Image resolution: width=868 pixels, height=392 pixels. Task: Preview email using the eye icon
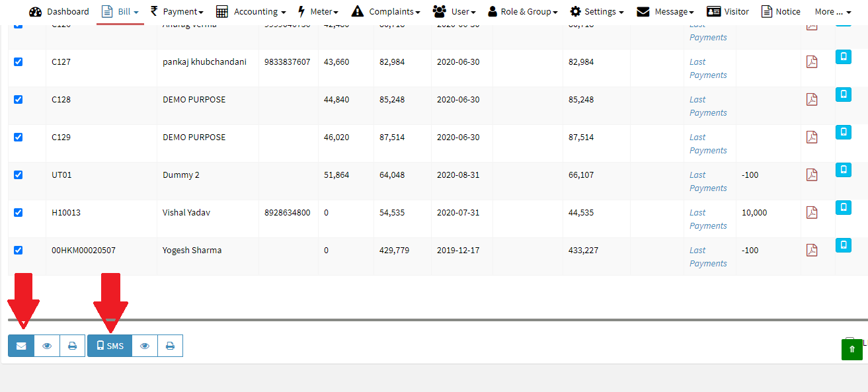(x=47, y=346)
